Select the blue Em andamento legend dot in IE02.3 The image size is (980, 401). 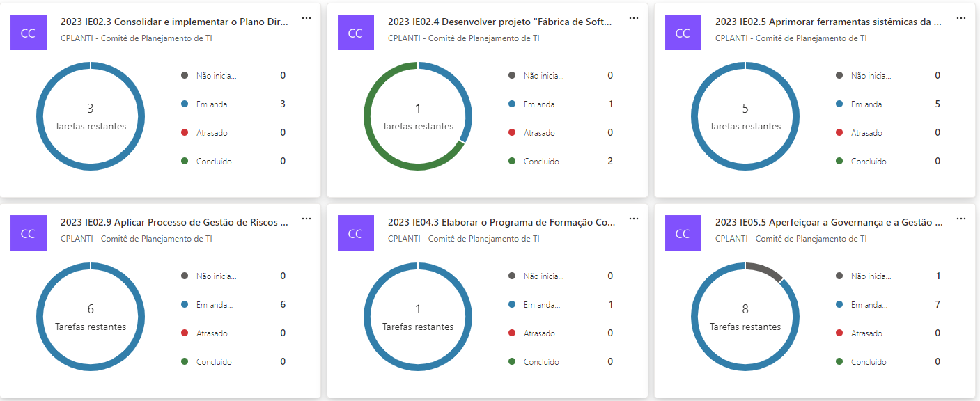(x=185, y=104)
